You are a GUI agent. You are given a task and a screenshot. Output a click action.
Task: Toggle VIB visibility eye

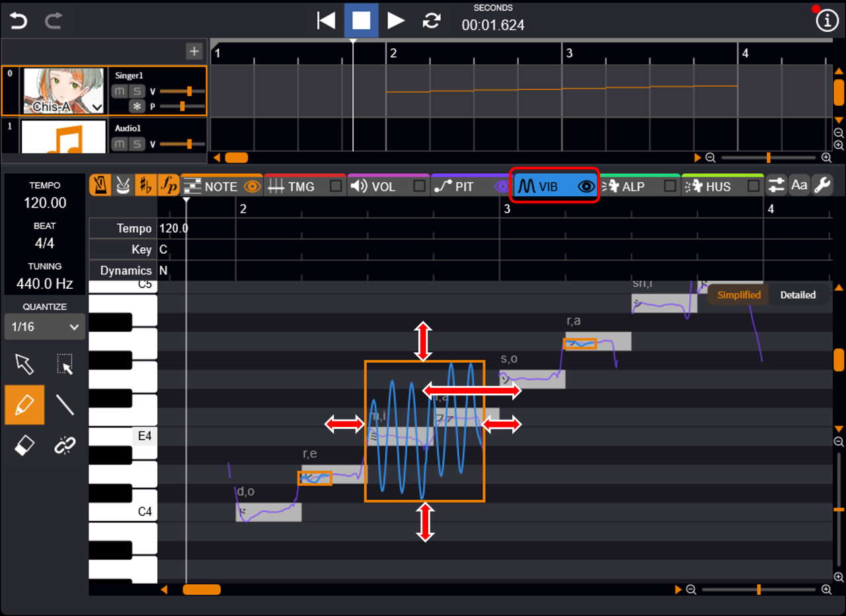click(586, 186)
